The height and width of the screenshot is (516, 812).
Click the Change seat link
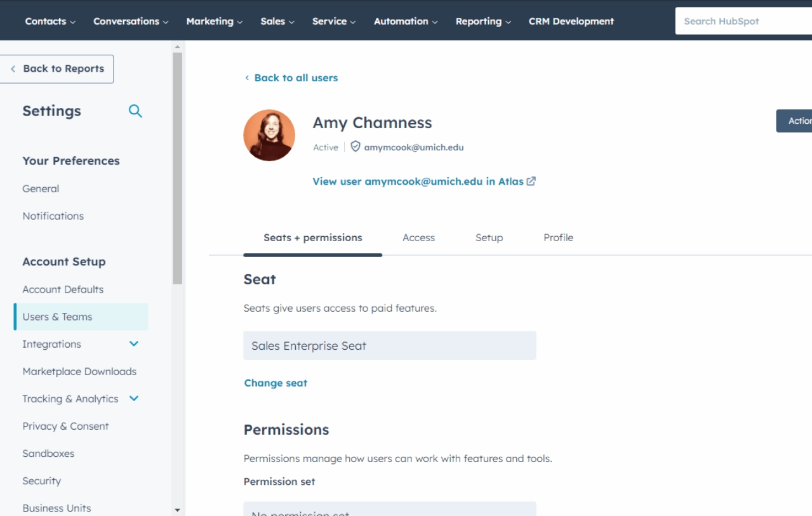coord(276,383)
